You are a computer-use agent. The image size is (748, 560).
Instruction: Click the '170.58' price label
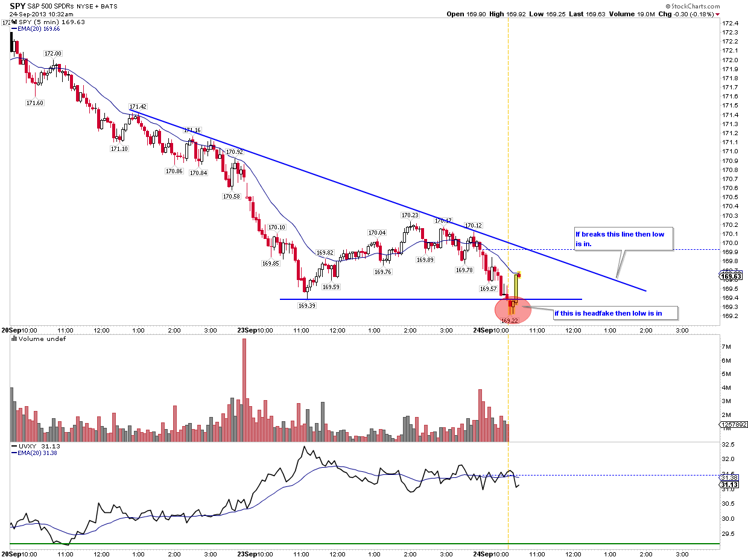[231, 197]
